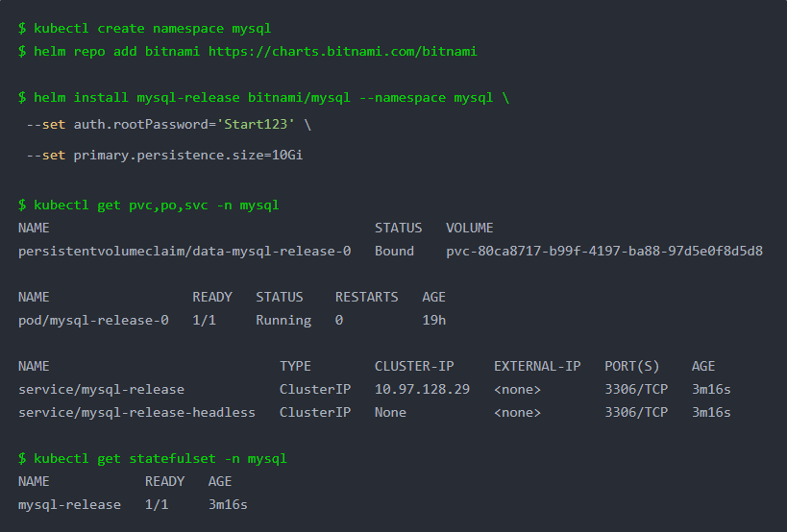The image size is (787, 532).
Task: Click the primary.persistence.size=10Gi setting
Action: pos(187,156)
